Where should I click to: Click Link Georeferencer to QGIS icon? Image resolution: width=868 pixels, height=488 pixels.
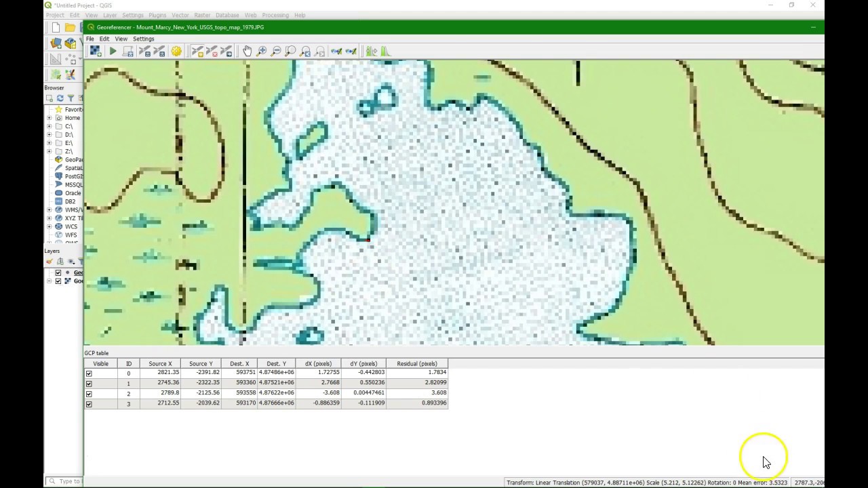[336, 52]
